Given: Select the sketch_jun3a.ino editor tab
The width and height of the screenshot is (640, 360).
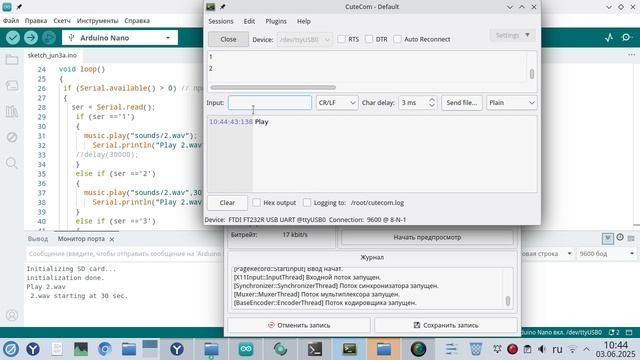Looking at the screenshot, I should (52, 55).
